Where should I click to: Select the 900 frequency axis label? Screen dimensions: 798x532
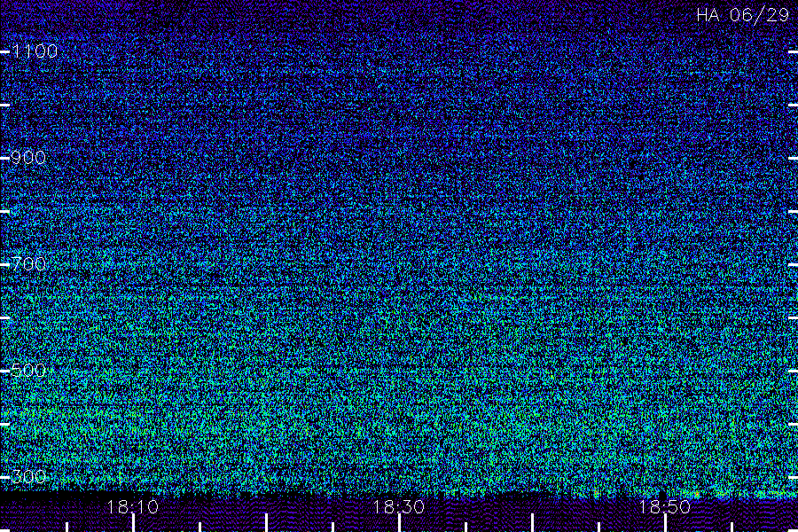(28, 157)
